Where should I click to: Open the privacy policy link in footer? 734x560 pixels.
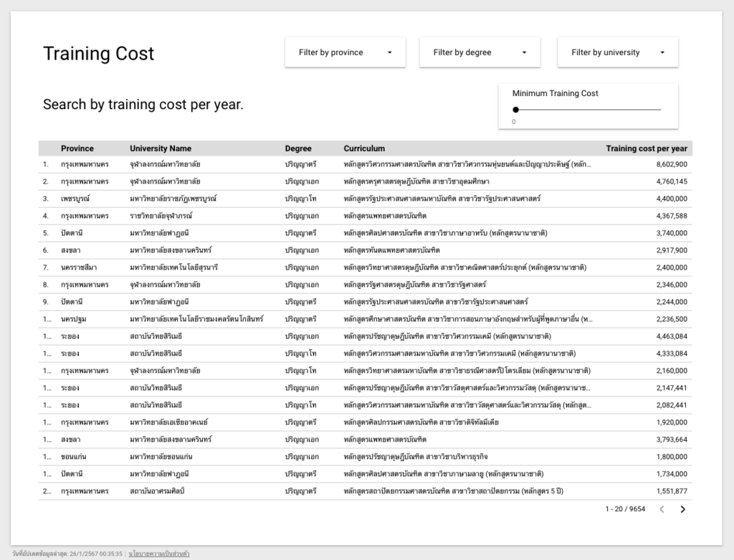click(x=159, y=554)
